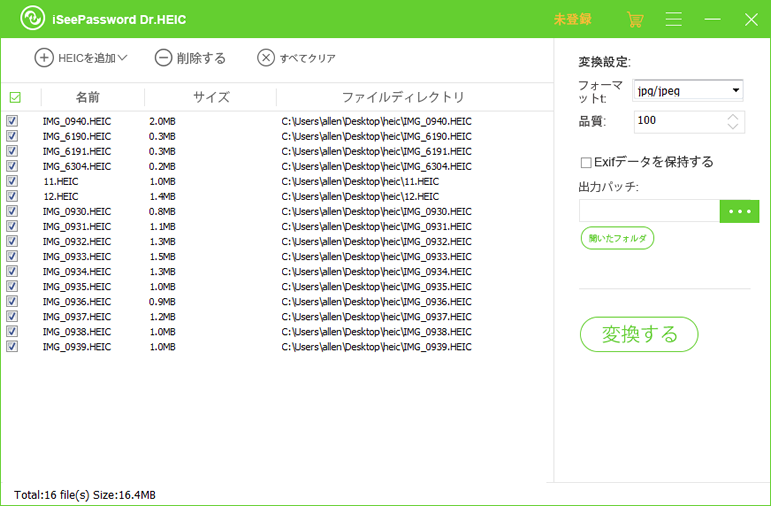Click the 0.9MB size cell
771x506 pixels.
point(162,301)
